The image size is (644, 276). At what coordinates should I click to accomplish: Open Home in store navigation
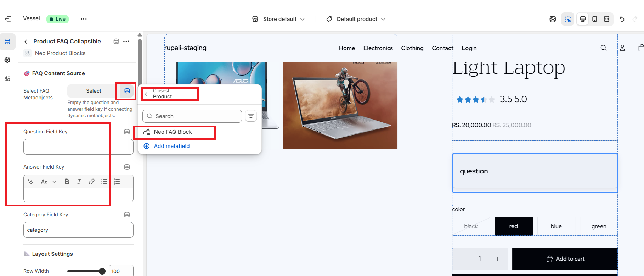point(347,48)
